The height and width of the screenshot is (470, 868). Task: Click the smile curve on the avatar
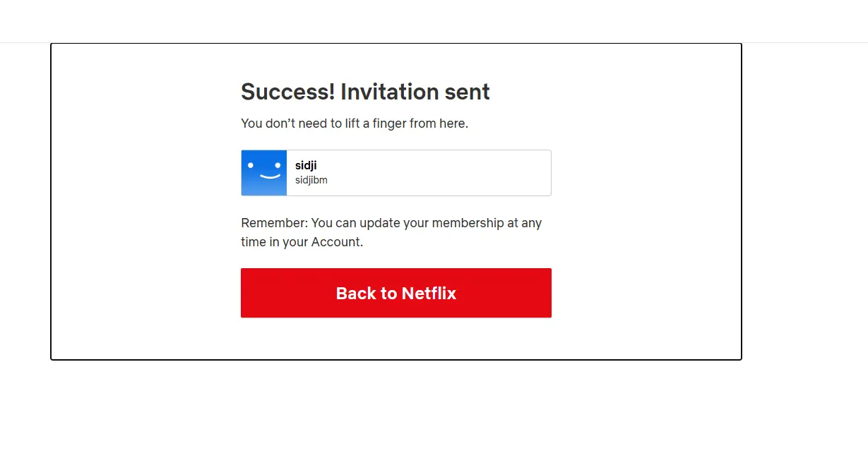(270, 176)
